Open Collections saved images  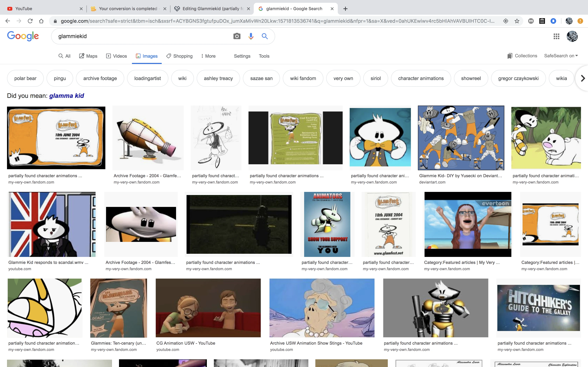click(522, 56)
